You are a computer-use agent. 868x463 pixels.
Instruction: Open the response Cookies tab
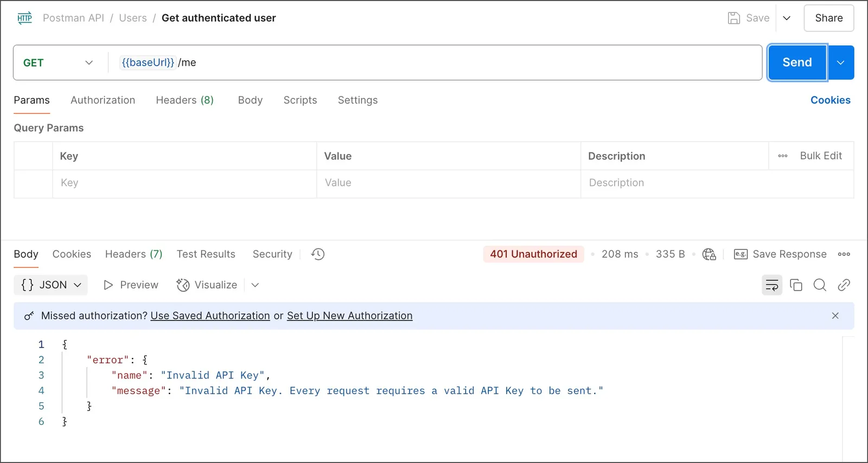point(72,254)
